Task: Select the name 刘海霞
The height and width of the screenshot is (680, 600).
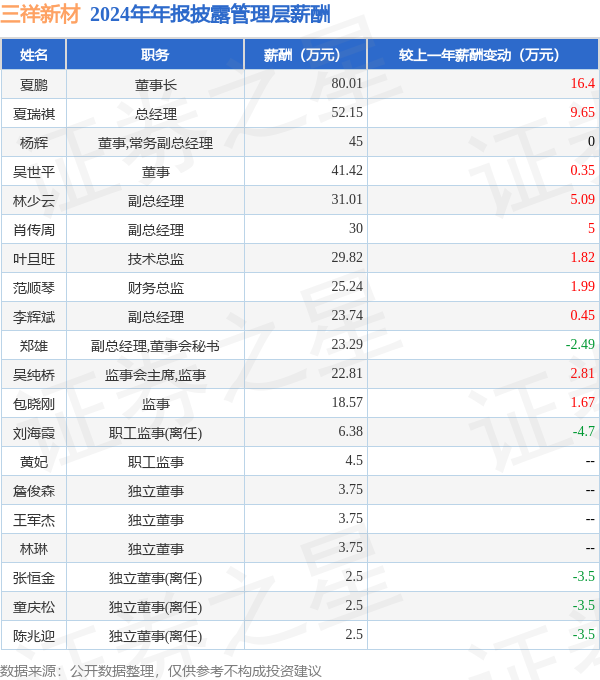Action: (34, 433)
